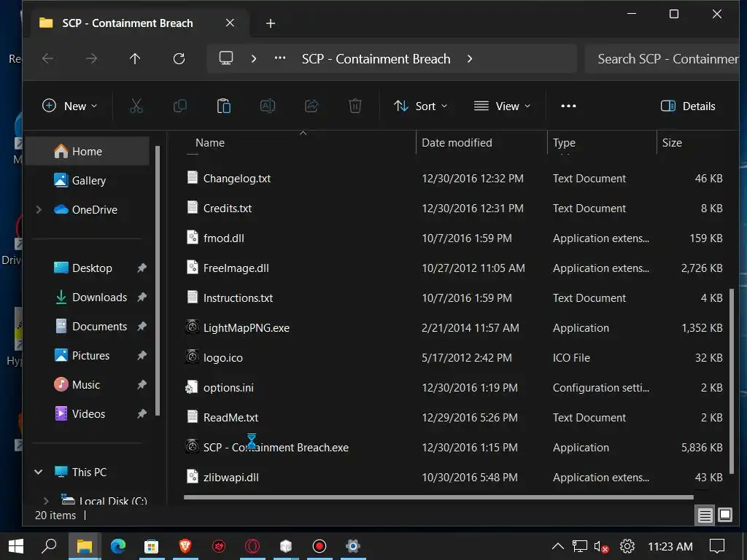Screen dimensions: 747x560
Task: Open the New item dropdown
Action: coord(69,106)
